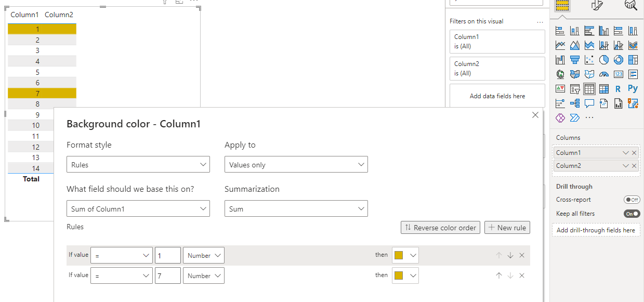Move the value 7 rule up
This screenshot has width=644, height=302.
coord(499,275)
